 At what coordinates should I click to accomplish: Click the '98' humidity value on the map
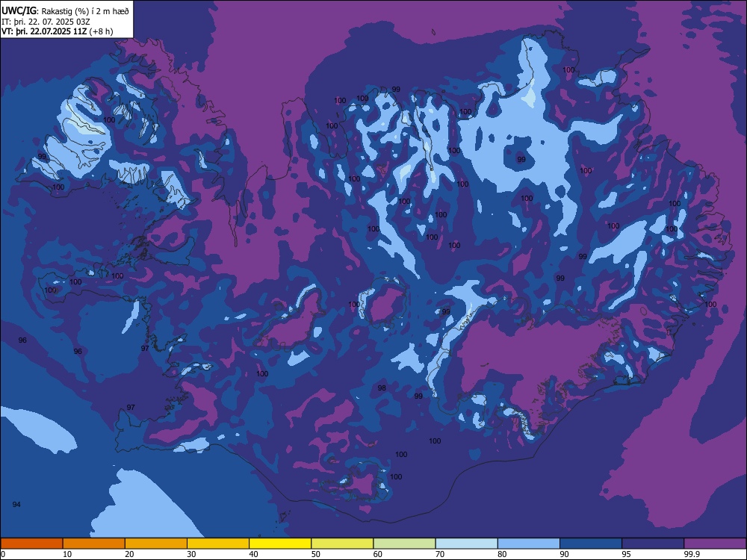coord(382,388)
